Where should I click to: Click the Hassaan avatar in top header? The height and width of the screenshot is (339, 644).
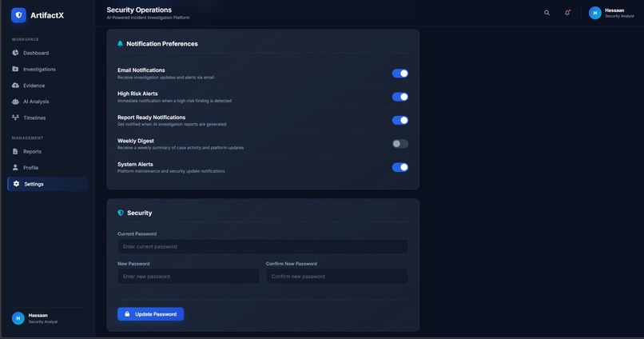(x=594, y=13)
